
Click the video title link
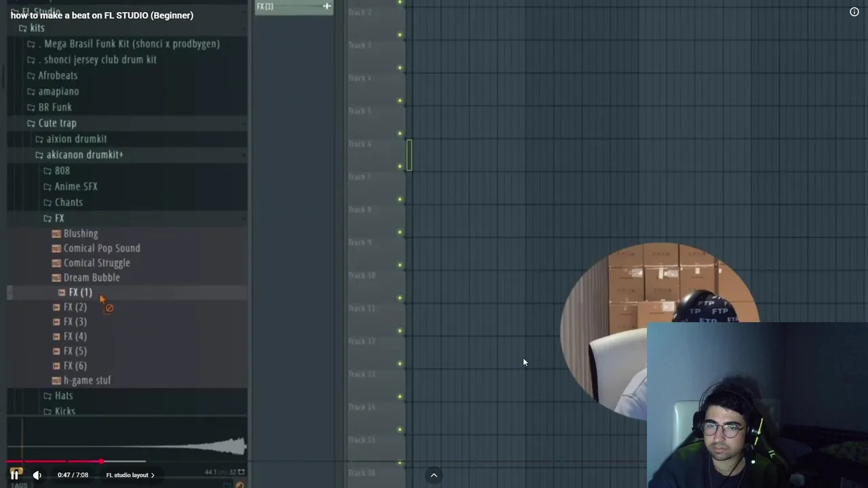point(102,15)
